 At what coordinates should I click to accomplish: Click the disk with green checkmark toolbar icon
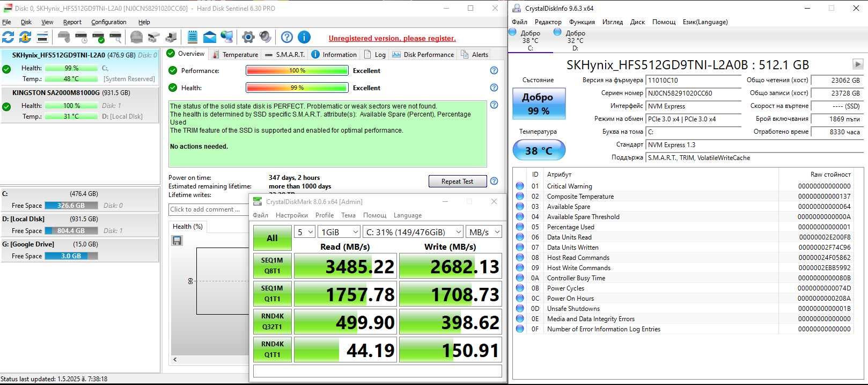[98, 37]
